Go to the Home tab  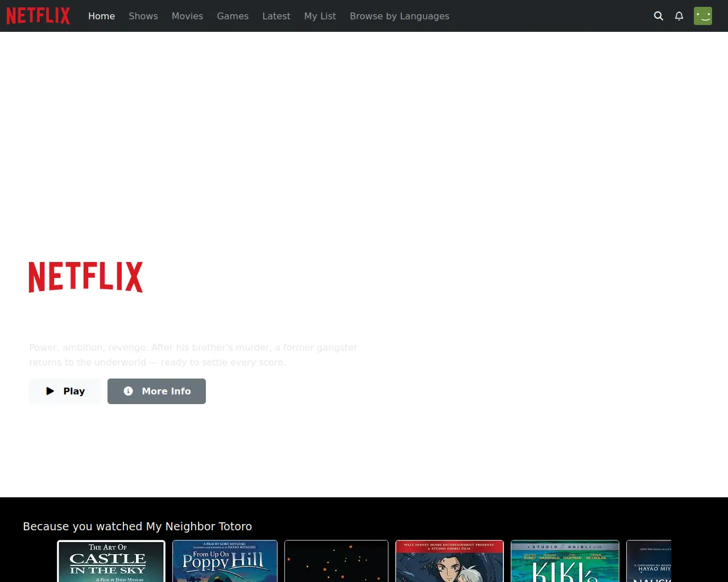(101, 16)
